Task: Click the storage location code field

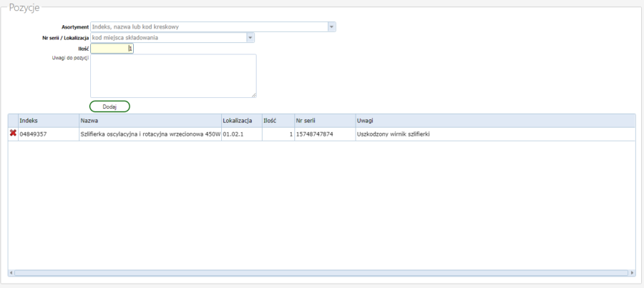Action: [168, 38]
